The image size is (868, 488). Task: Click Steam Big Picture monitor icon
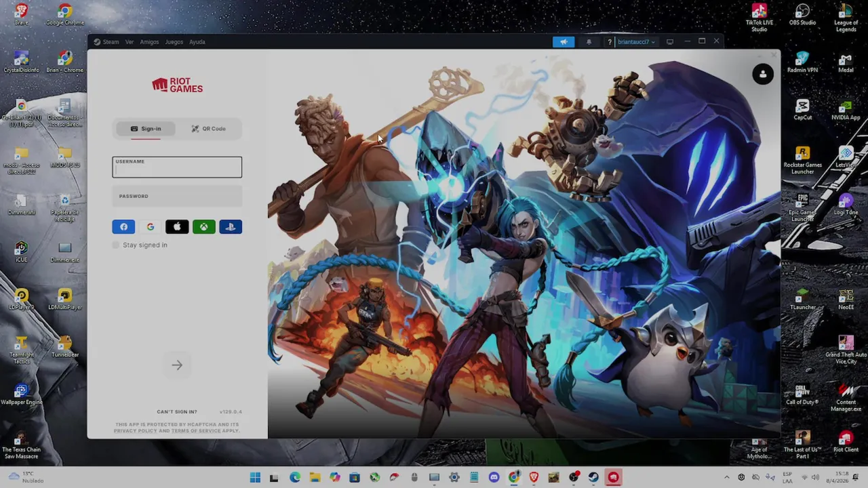click(670, 42)
